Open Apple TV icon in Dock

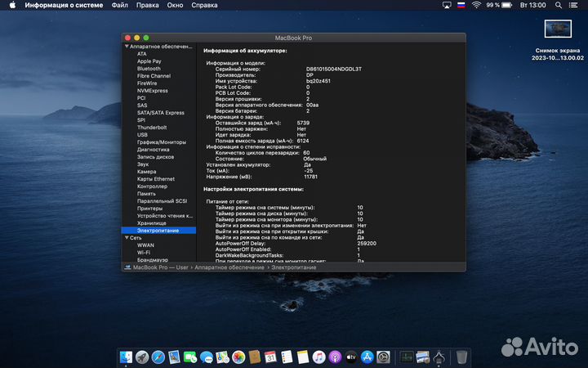pos(351,357)
